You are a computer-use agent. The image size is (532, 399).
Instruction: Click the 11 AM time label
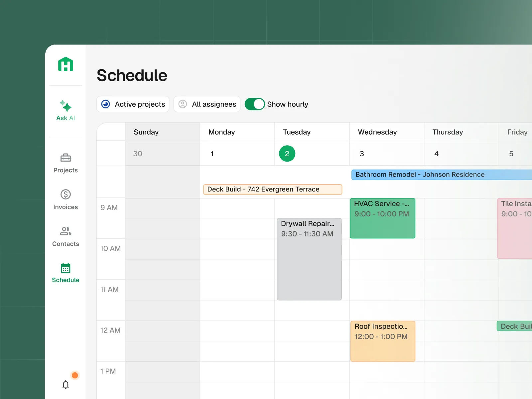pyautogui.click(x=109, y=289)
